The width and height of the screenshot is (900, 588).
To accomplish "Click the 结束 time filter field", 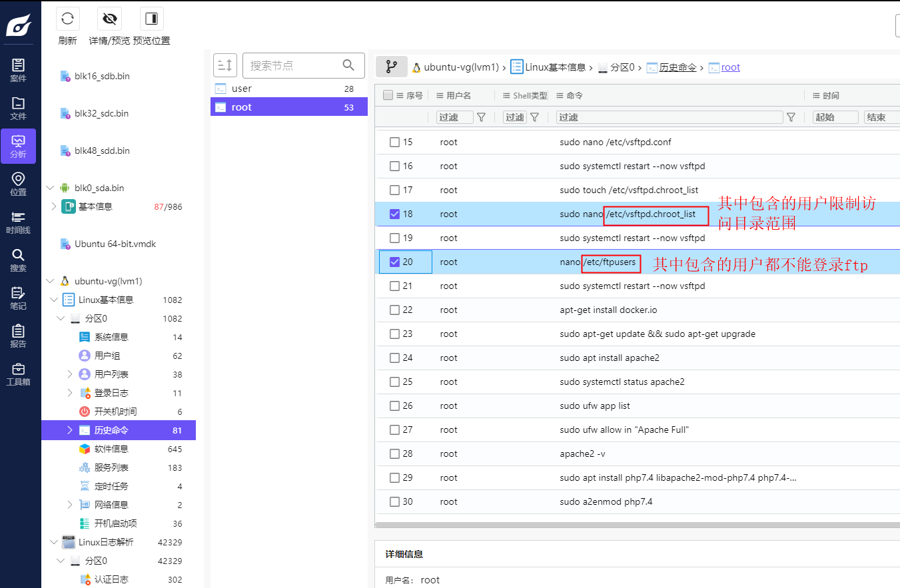I will [x=882, y=117].
